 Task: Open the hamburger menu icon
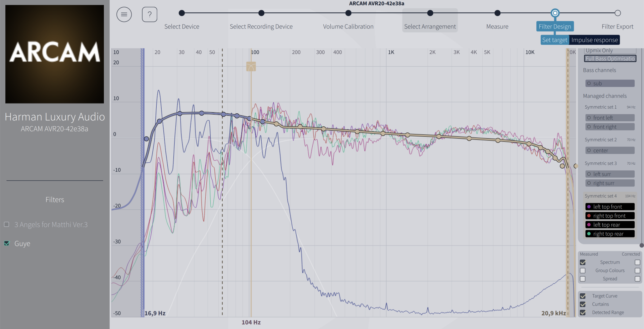click(124, 14)
